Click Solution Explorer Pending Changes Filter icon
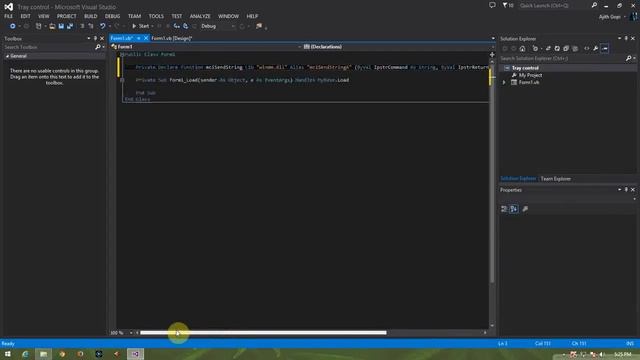 click(x=536, y=49)
